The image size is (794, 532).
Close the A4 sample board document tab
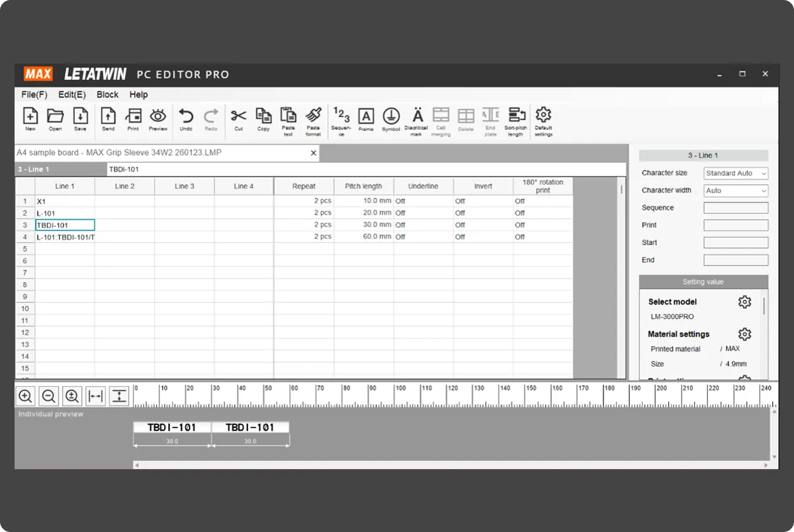pyautogui.click(x=314, y=153)
